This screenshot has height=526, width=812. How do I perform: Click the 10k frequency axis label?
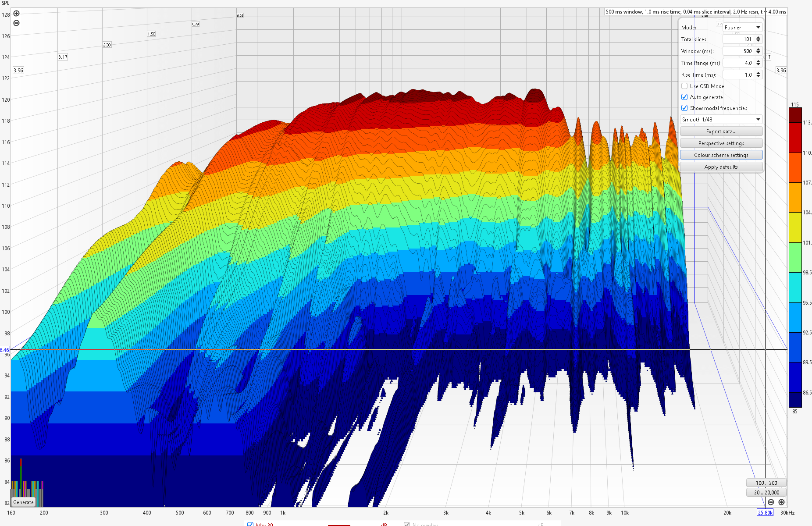click(625, 512)
